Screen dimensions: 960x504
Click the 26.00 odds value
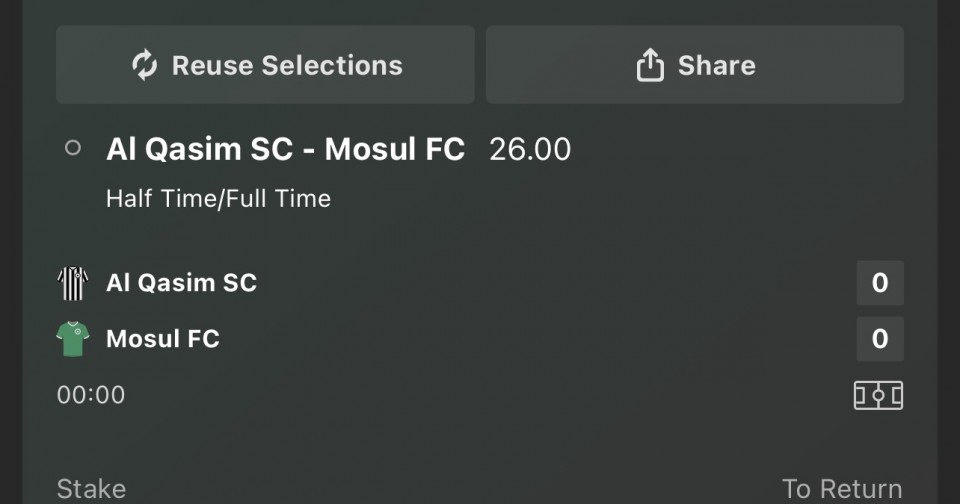click(x=530, y=150)
